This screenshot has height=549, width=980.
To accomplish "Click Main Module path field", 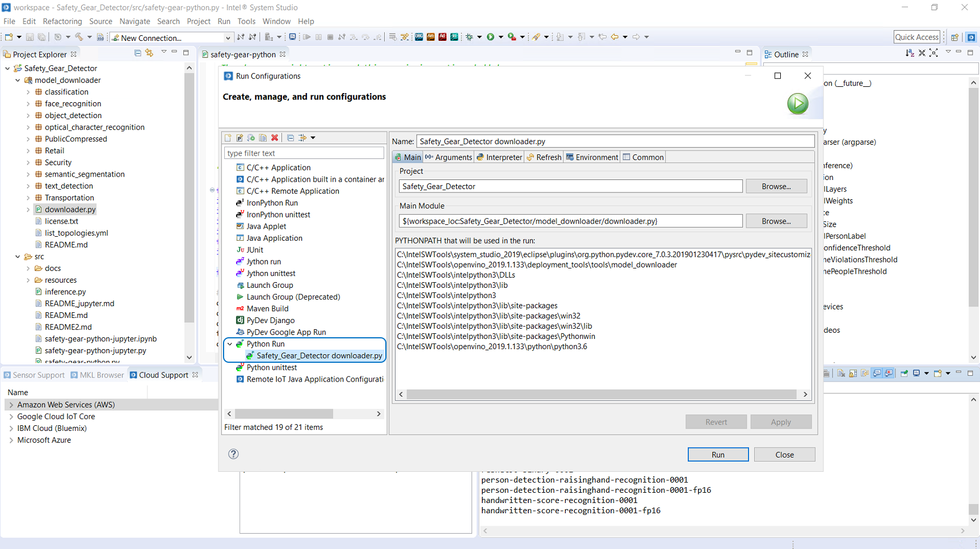I will [570, 221].
